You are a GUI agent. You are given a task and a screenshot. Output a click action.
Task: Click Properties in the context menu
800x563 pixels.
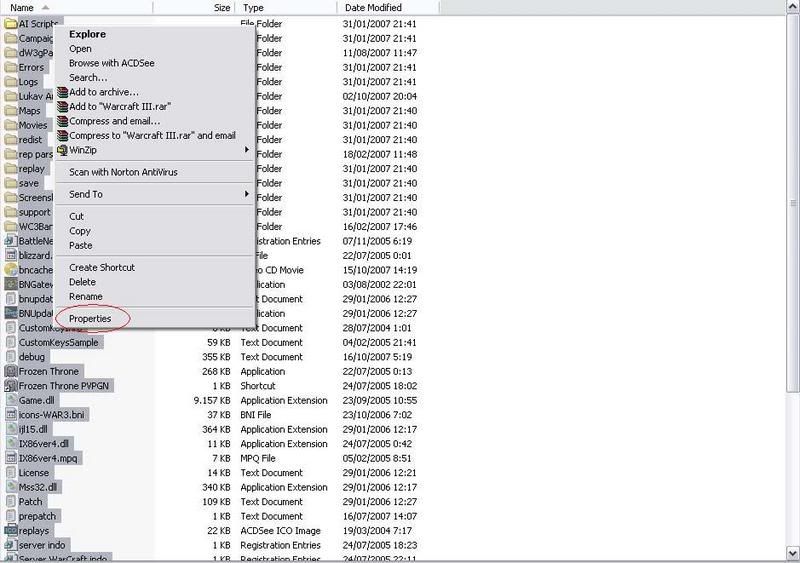(x=90, y=319)
